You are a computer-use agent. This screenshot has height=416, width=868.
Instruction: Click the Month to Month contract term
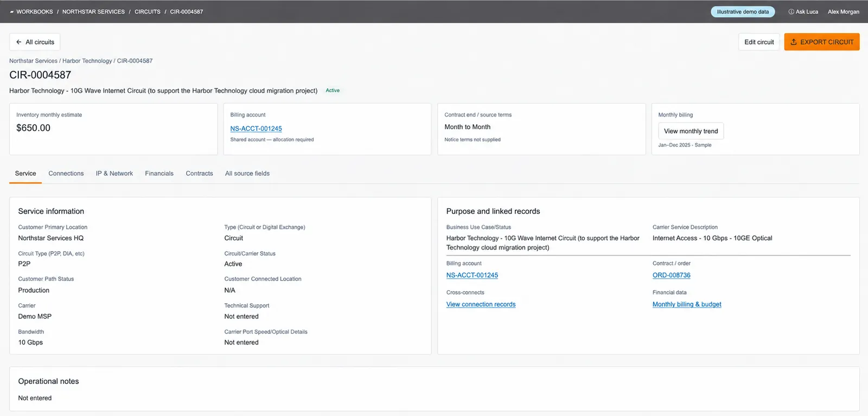click(x=467, y=127)
